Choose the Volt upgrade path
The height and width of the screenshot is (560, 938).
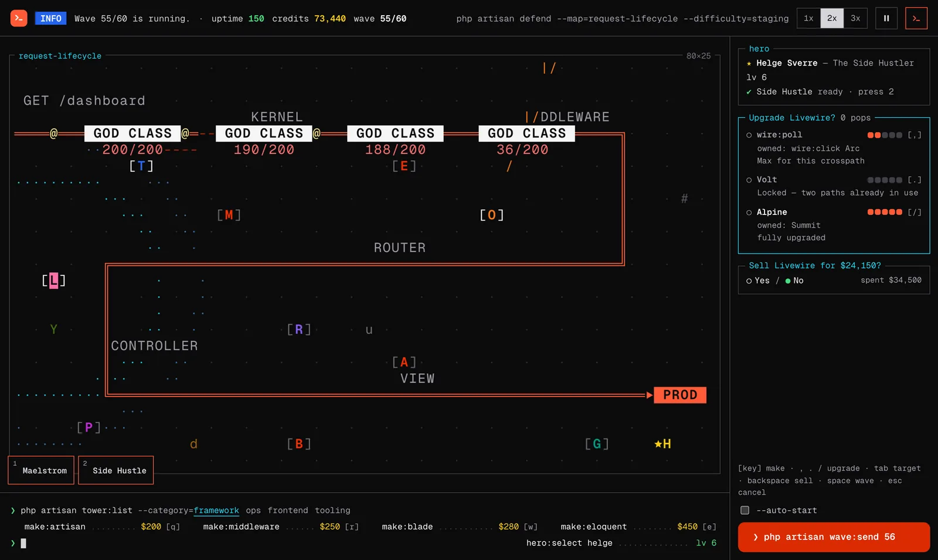point(834,186)
